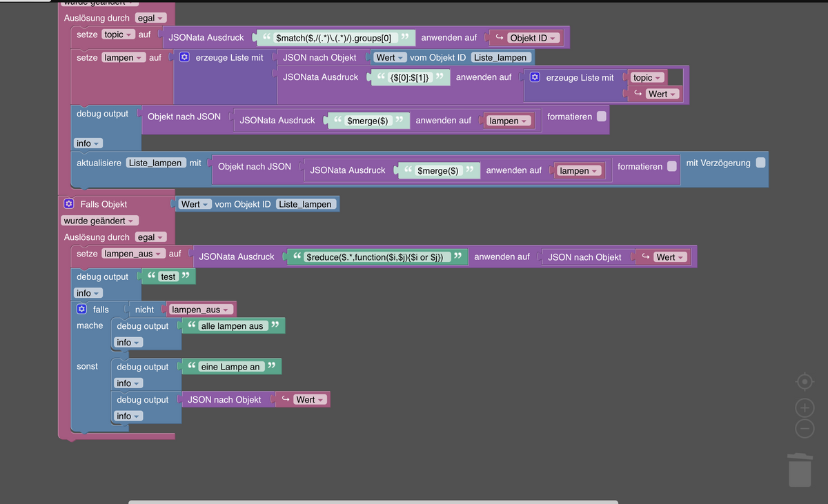The image size is (828, 504).
Task: Center the workspace with the crosshair icon
Action: [805, 381]
